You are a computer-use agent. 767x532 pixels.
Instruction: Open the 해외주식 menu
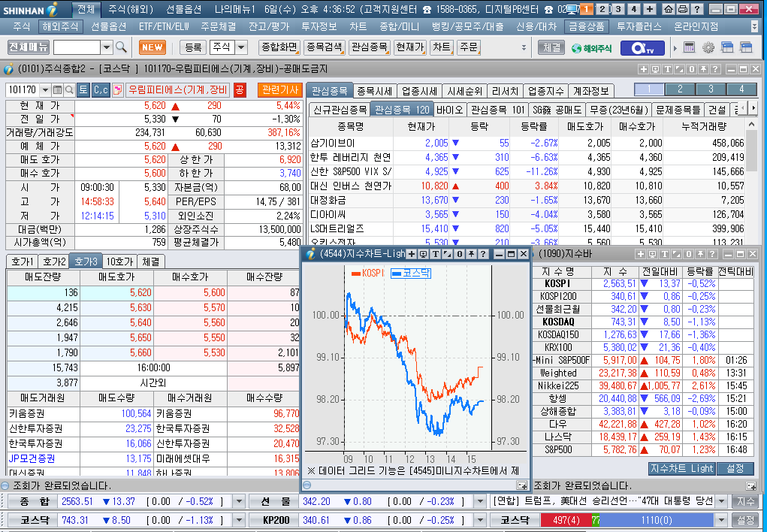(60, 26)
